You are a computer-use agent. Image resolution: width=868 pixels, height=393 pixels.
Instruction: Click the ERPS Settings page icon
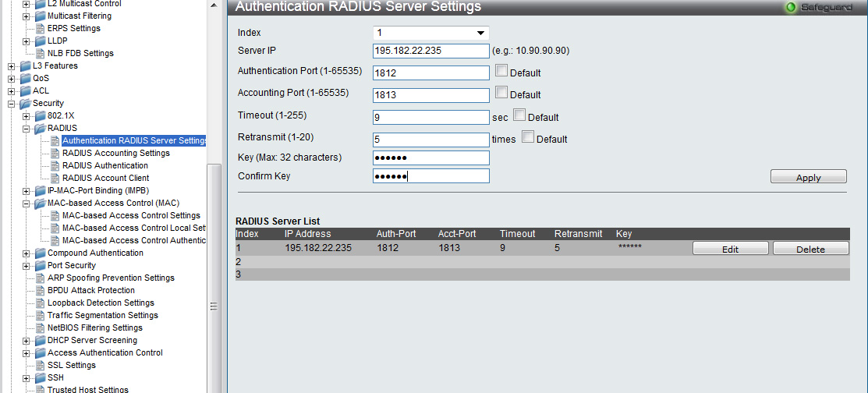tap(40, 28)
